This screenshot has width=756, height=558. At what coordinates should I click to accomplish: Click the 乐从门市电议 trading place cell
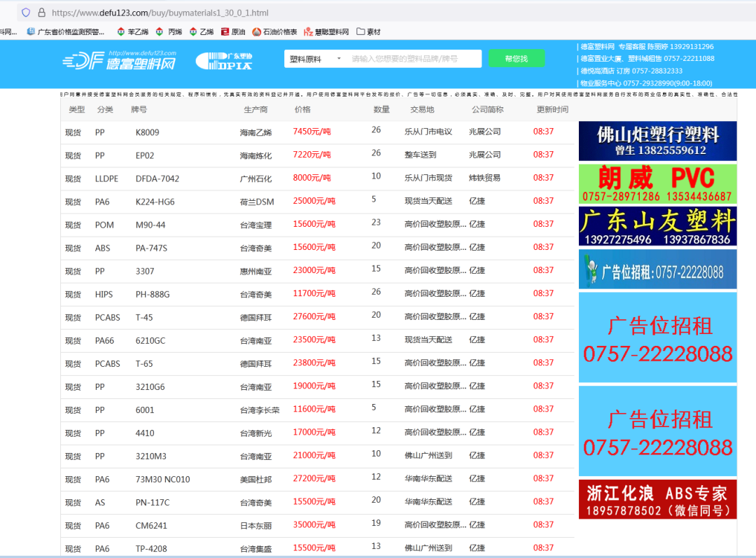[428, 132]
